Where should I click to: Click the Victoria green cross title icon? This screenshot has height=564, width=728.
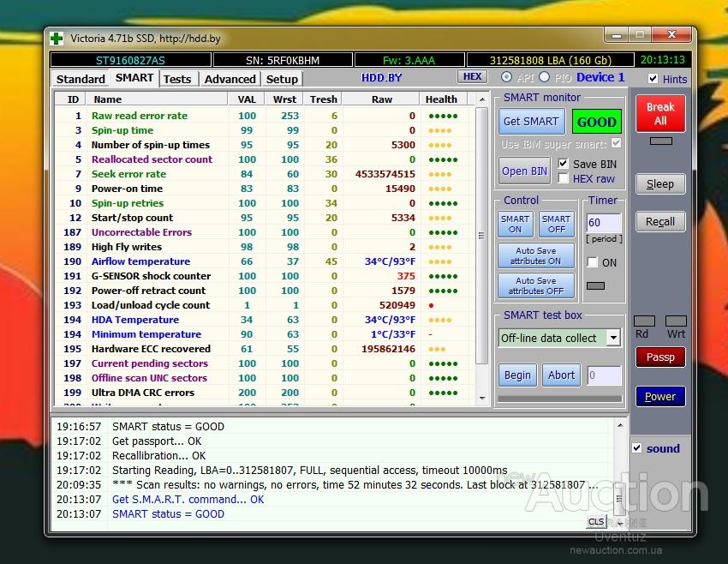click(x=57, y=38)
